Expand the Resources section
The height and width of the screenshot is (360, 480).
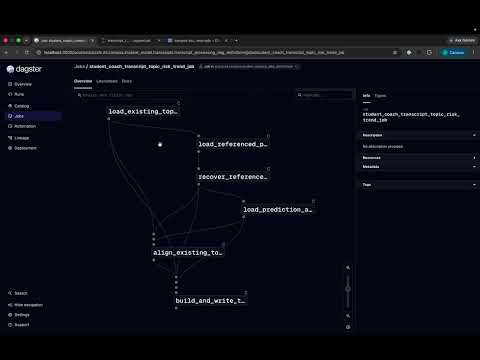(419, 158)
